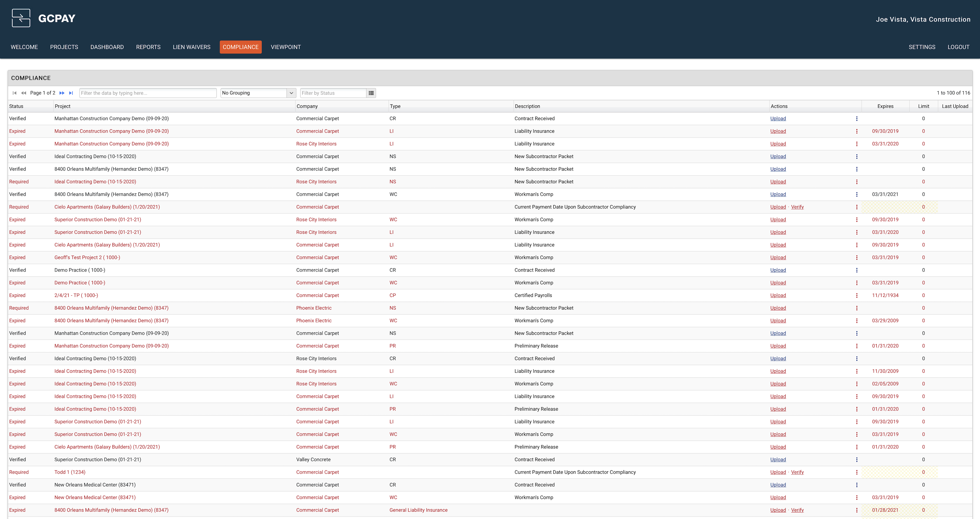Screen dimensions: 980x519
Task: Go to the previous page of results
Action: click(24, 93)
